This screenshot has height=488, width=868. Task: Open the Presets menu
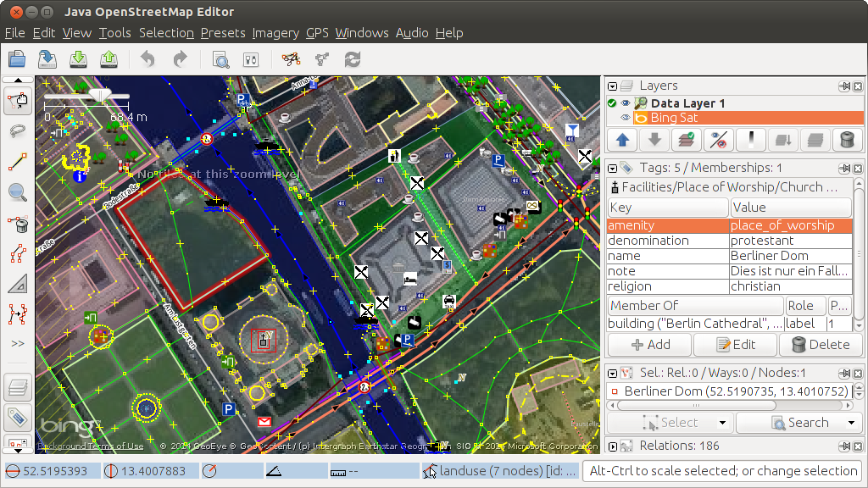223,33
